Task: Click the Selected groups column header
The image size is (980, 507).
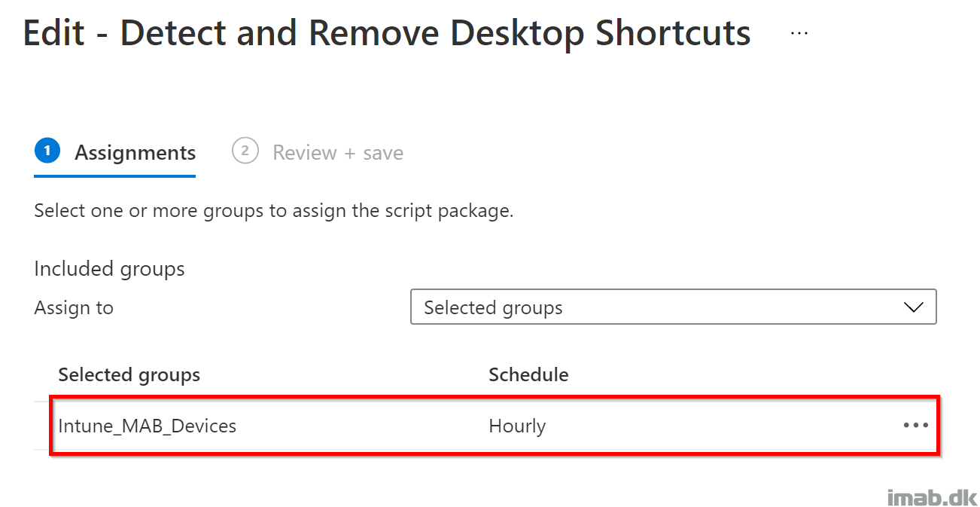Action: pos(129,375)
